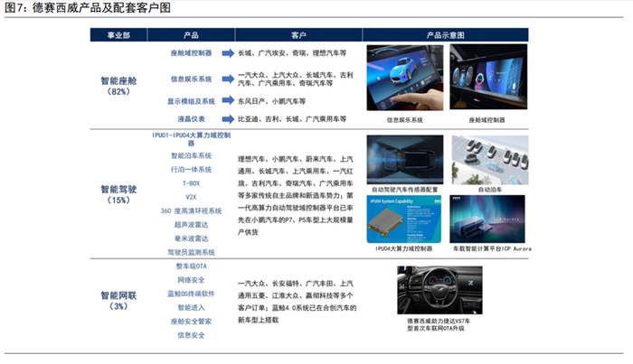Select the 信息娱乐系统 product entry in the 产品 column
This screenshot has height=364, width=633.
point(191,79)
